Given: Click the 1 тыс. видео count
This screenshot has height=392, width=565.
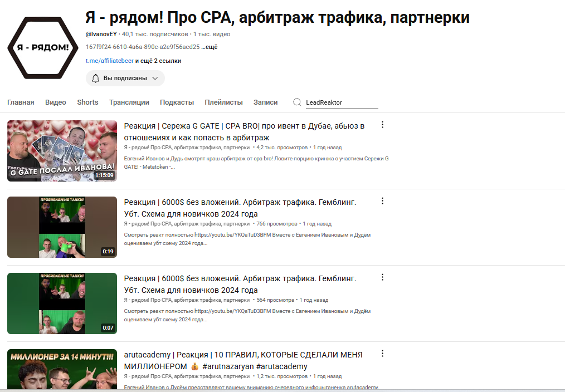Looking at the screenshot, I should pos(212,34).
